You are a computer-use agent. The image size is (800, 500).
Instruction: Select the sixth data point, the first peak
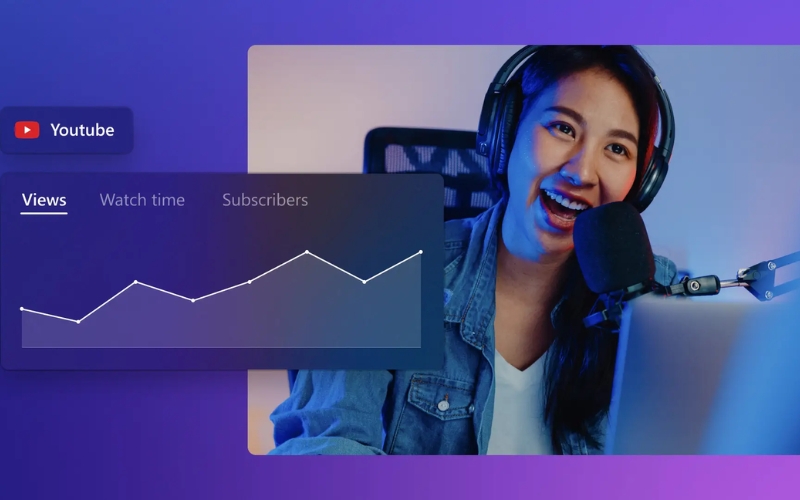click(x=307, y=252)
